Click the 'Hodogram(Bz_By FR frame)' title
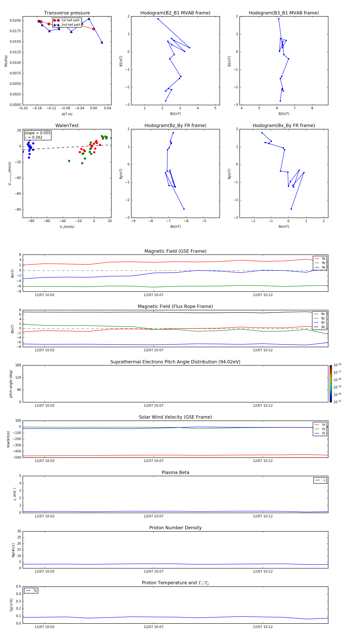This screenshot has width=351, height=644. coord(175,125)
